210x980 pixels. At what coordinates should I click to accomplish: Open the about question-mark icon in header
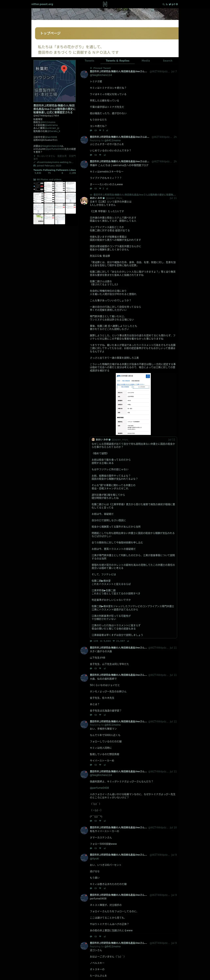[x=175, y=4]
